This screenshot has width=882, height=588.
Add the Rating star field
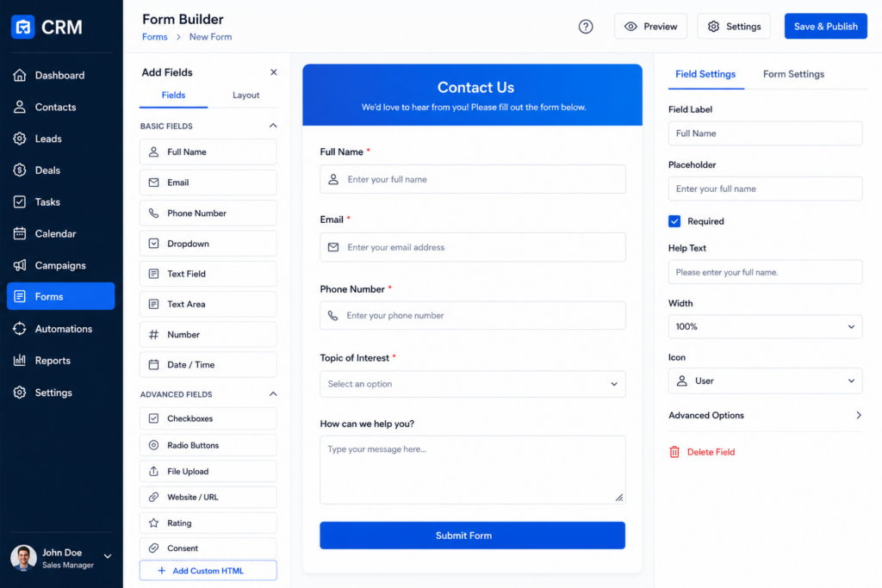[208, 523]
